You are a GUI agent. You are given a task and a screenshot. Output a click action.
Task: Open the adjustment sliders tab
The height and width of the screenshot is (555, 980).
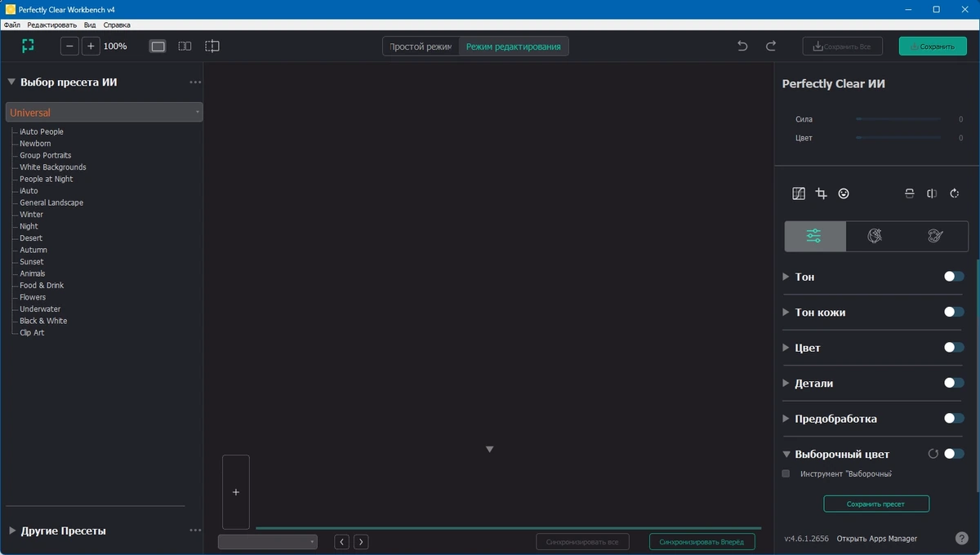814,236
